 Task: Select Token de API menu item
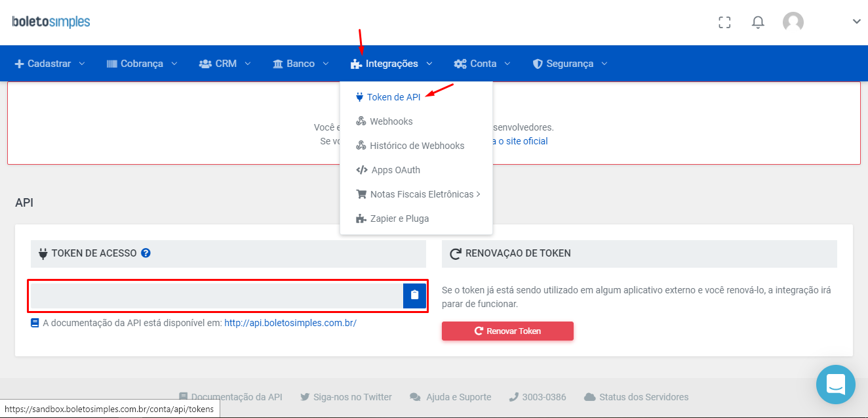click(393, 97)
